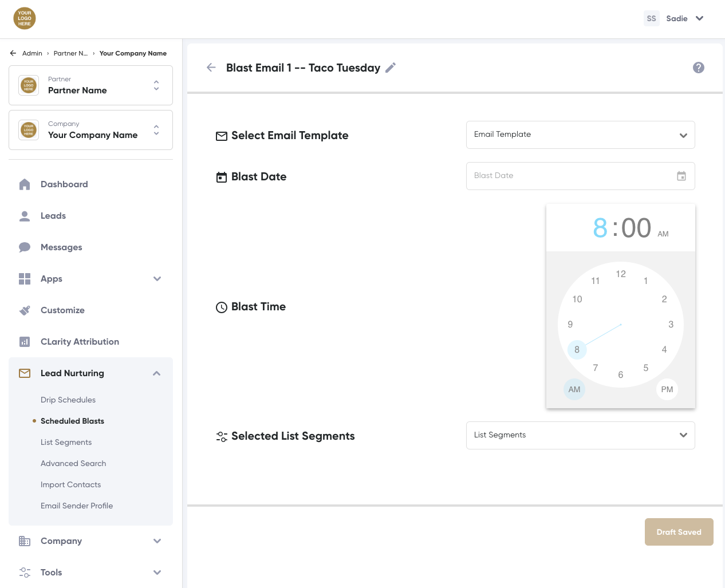This screenshot has width=725, height=588.
Task: Click the Customize paintbrush icon
Action: coord(25,310)
